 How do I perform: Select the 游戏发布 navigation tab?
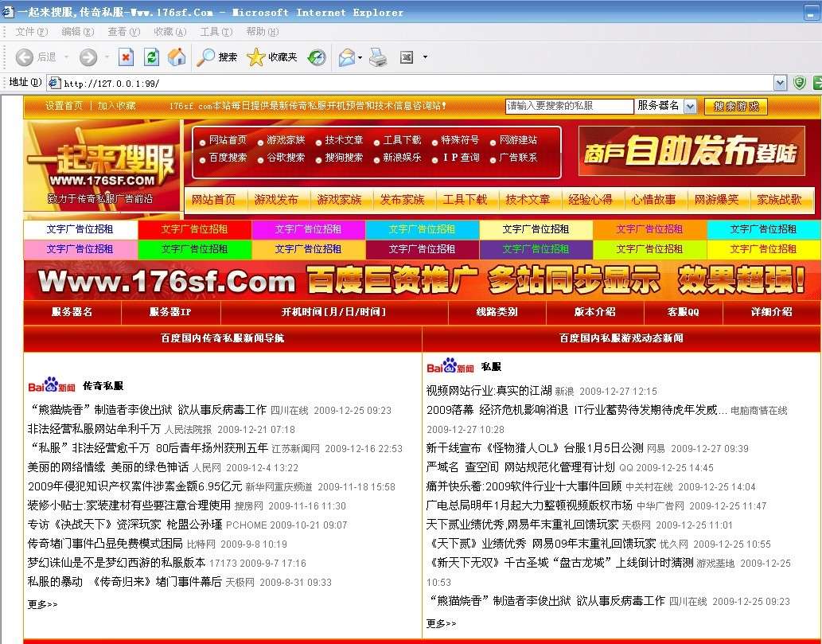pos(276,200)
